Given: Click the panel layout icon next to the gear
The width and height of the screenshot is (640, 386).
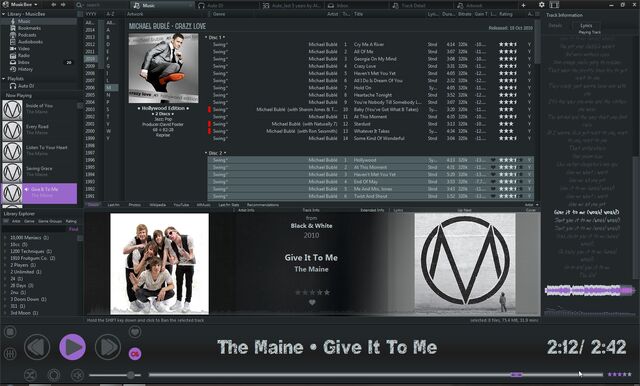Looking at the screenshot, I should [x=554, y=5].
